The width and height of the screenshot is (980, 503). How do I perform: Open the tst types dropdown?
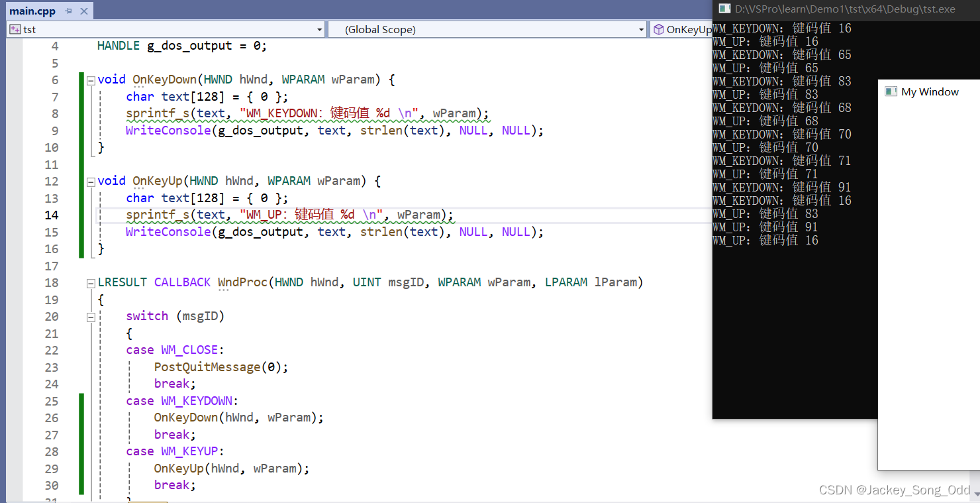pyautogui.click(x=319, y=29)
